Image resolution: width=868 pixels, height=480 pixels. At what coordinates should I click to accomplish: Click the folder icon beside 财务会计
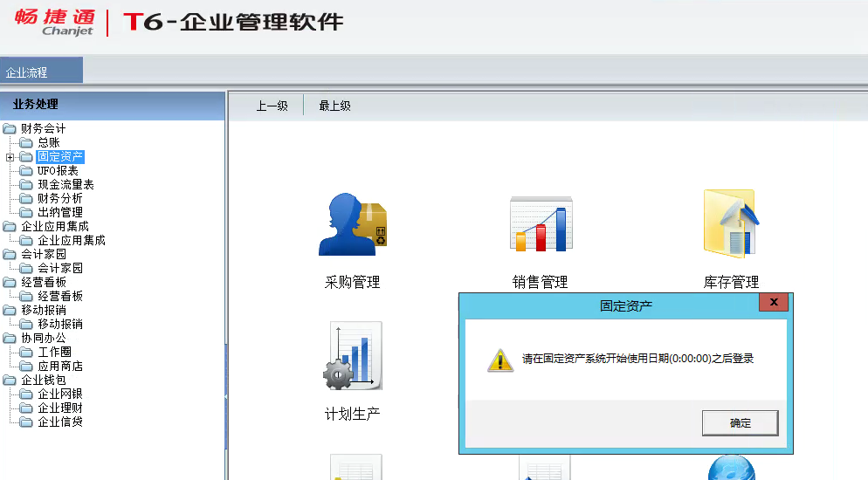pos(10,129)
